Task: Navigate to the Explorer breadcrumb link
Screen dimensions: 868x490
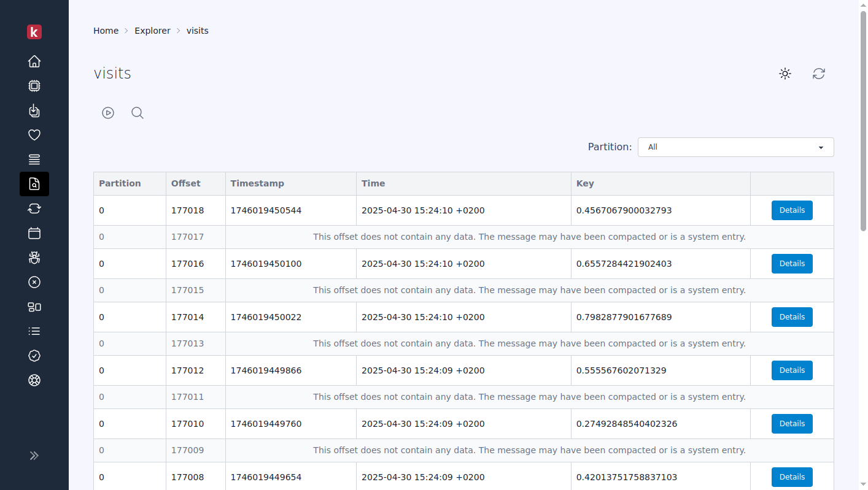Action: (x=152, y=30)
